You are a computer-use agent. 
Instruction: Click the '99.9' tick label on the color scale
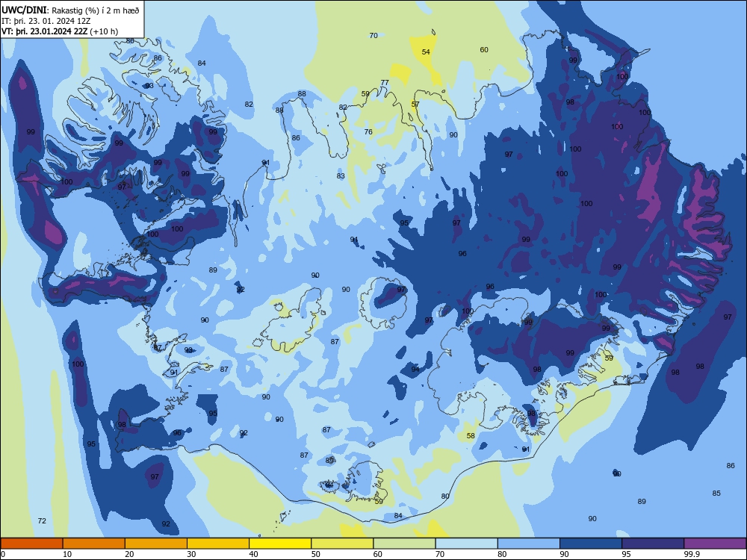[x=692, y=554]
